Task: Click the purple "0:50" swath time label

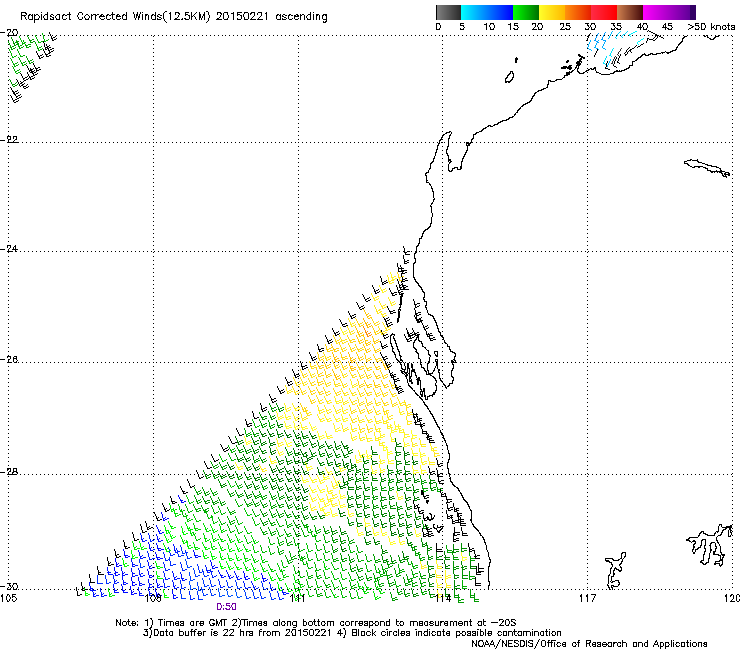Action: point(227,607)
